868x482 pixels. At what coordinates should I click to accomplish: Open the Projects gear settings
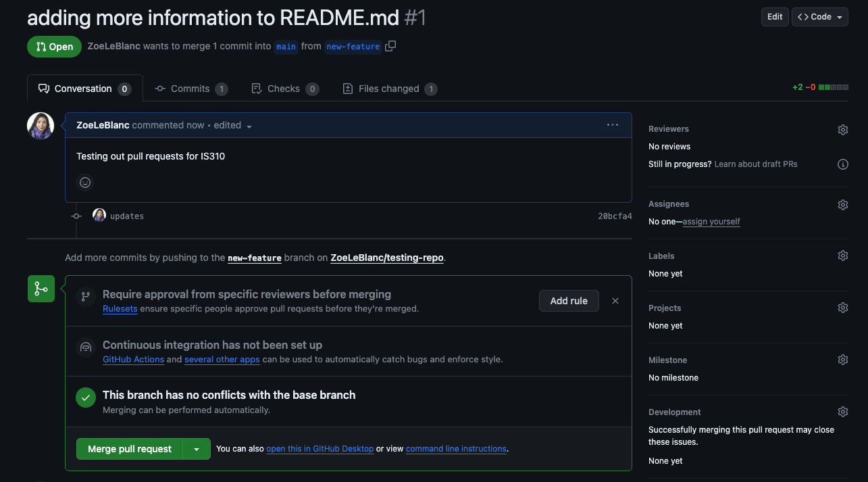(842, 308)
